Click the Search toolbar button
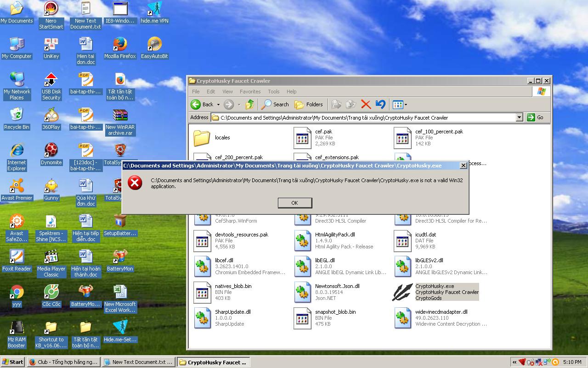The width and height of the screenshot is (588, 368). (x=275, y=104)
